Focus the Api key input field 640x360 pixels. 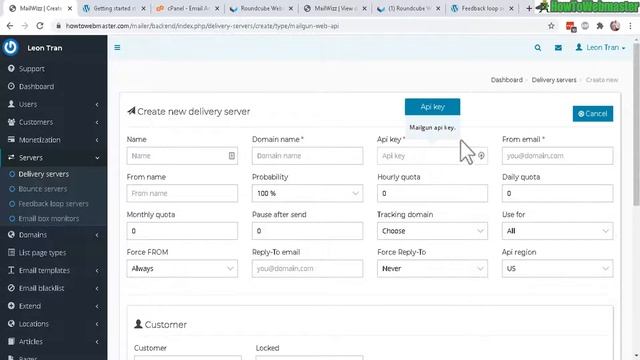point(432,156)
